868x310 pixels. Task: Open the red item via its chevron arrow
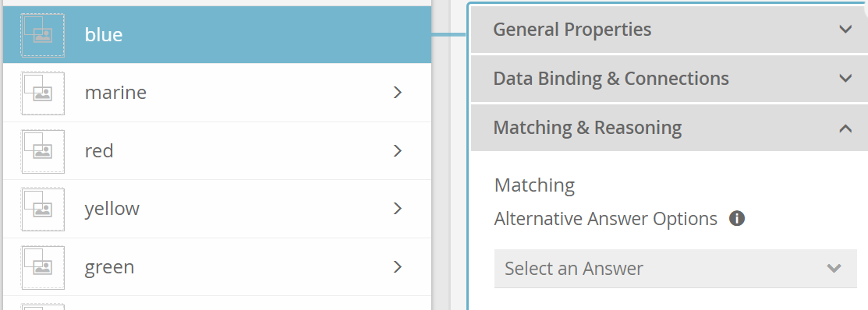tap(397, 151)
